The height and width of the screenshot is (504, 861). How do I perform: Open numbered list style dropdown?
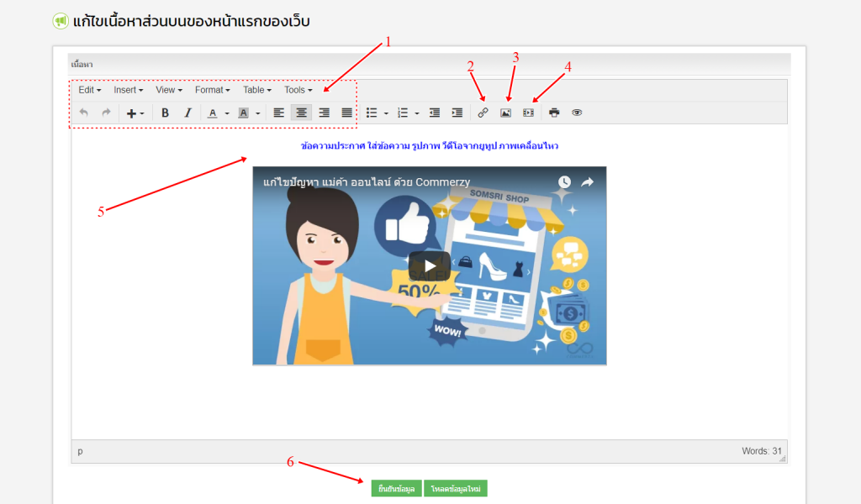417,113
